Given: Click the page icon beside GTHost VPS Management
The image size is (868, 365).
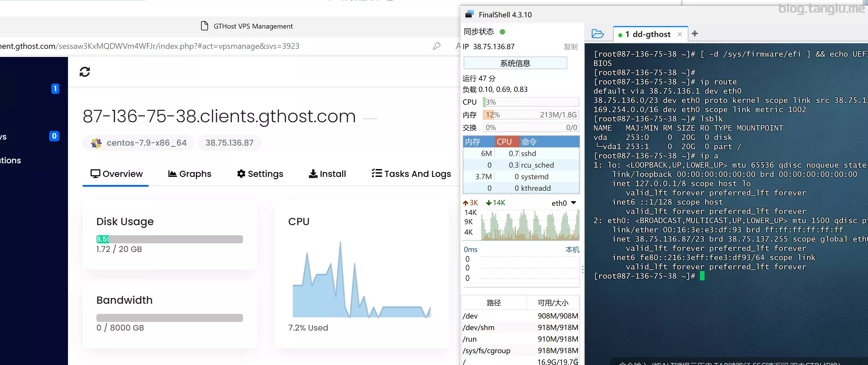Looking at the screenshot, I should click(x=204, y=26).
